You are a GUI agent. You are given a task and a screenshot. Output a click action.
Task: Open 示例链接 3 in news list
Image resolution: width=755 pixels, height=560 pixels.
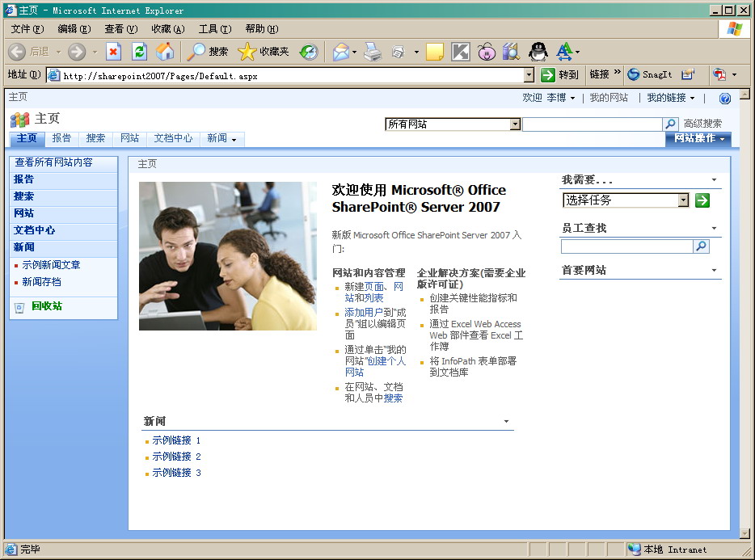[176, 473]
